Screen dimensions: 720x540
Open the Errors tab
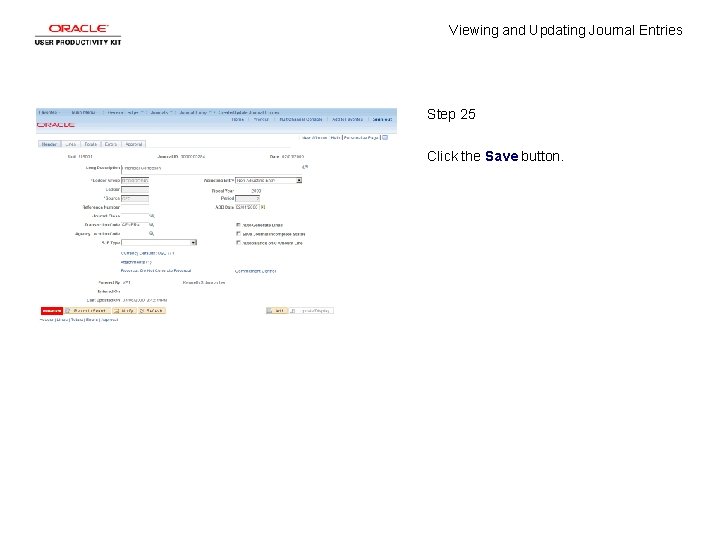pos(111,144)
